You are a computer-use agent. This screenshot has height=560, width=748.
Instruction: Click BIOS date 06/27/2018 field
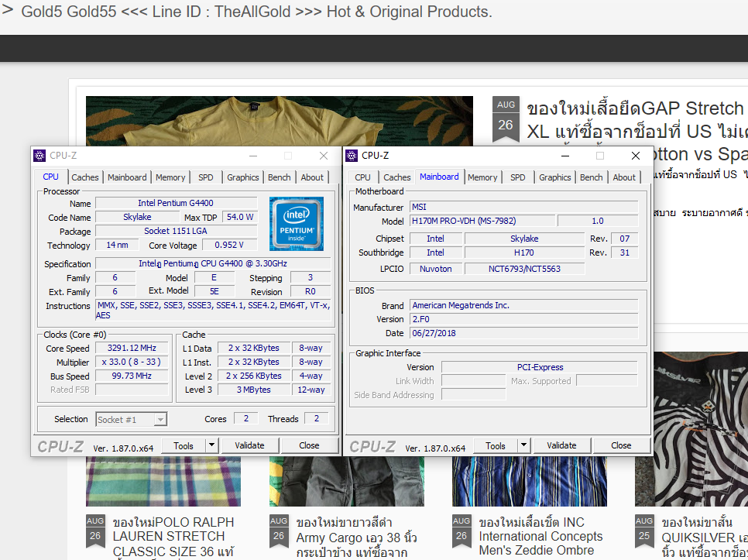click(x=523, y=333)
